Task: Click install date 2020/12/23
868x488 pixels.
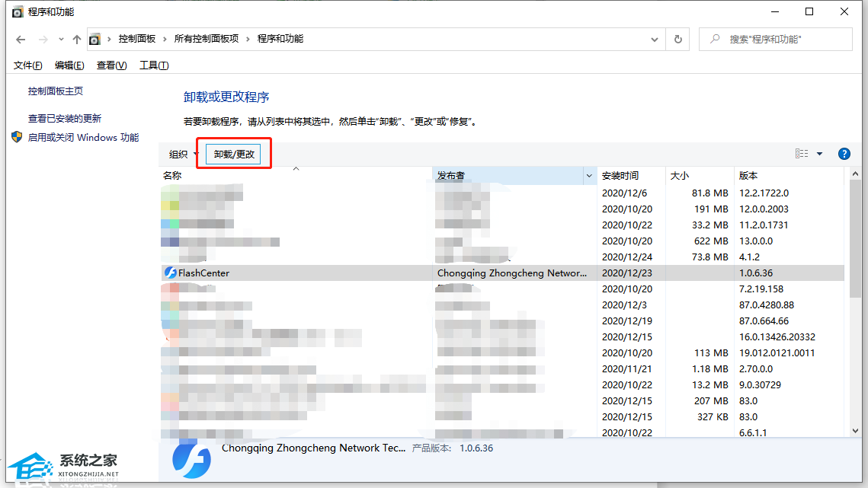Action: (627, 273)
